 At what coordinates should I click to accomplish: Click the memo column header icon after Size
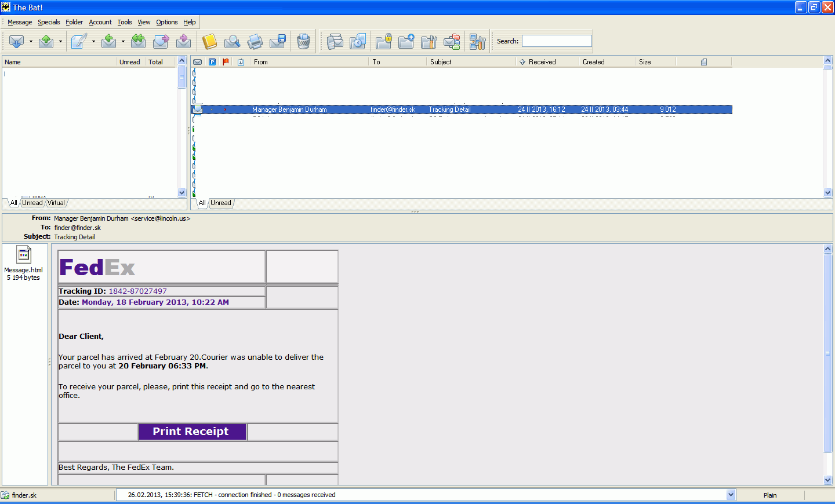coord(704,62)
